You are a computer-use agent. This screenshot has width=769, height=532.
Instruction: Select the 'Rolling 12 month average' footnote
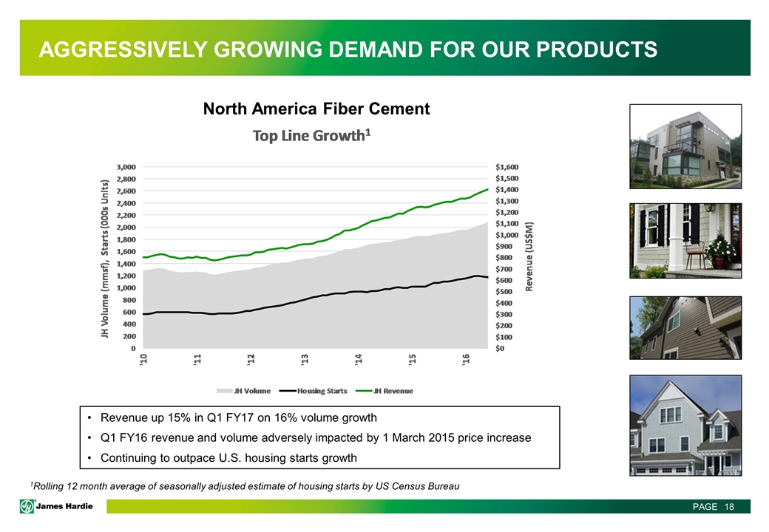(245, 486)
